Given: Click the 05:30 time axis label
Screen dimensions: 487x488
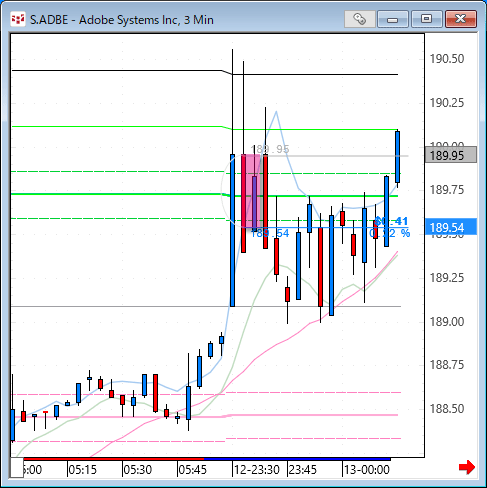Looking at the screenshot, I should click(138, 470).
